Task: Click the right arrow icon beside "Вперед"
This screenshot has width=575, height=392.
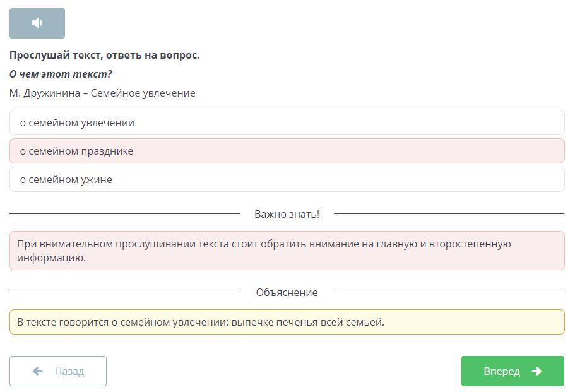Action: (x=536, y=371)
